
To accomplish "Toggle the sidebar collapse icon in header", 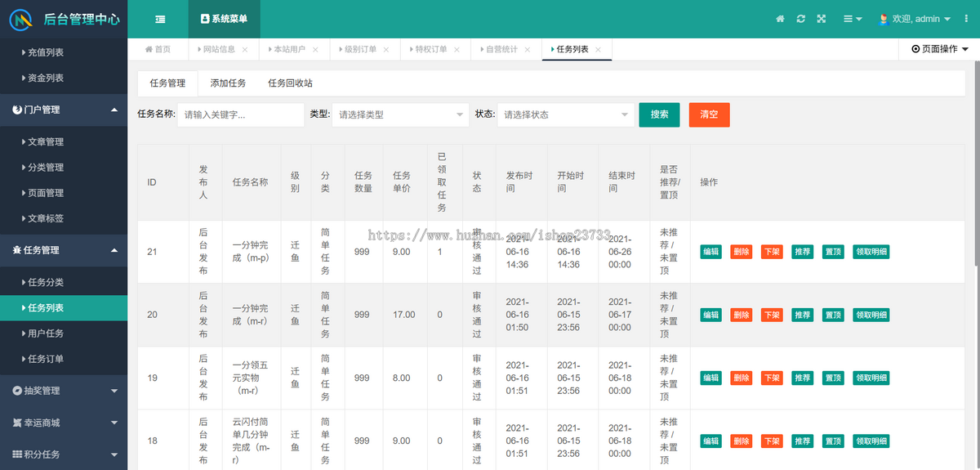I will point(160,19).
